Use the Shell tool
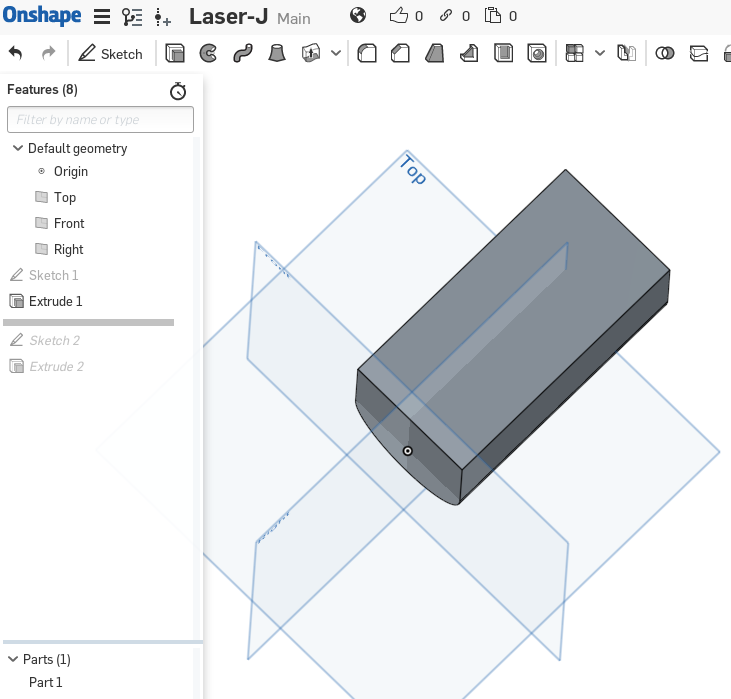 (504, 54)
